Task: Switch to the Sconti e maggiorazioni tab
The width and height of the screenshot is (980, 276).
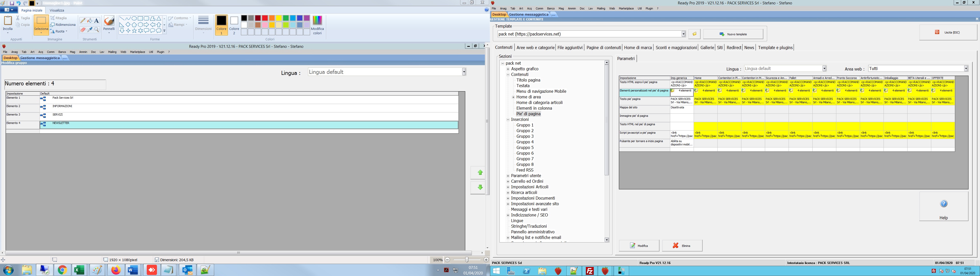Action: click(x=676, y=48)
